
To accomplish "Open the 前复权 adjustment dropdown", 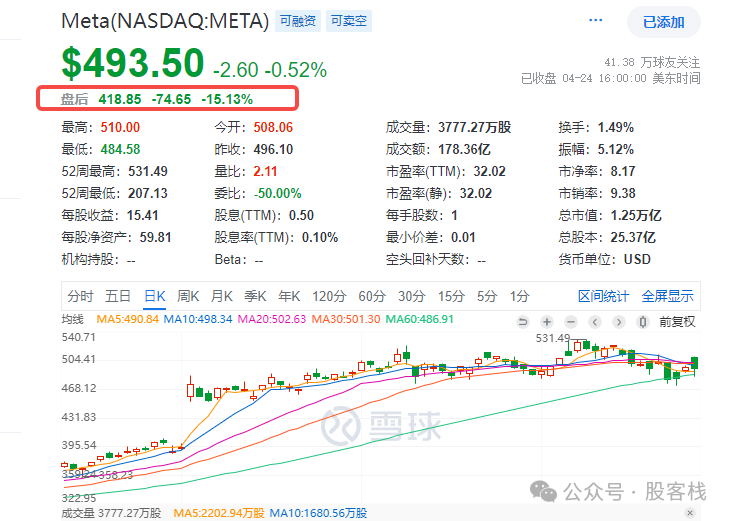I will tap(677, 322).
